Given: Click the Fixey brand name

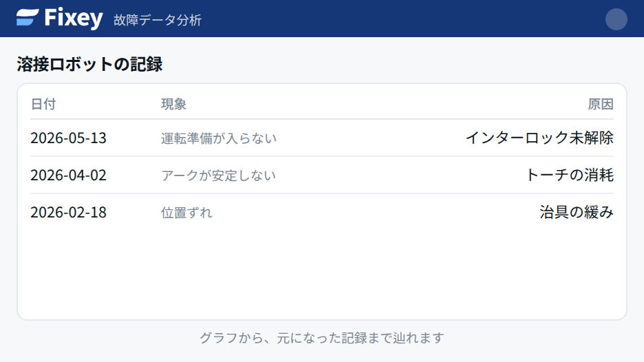Looking at the screenshot, I should click(74, 19).
